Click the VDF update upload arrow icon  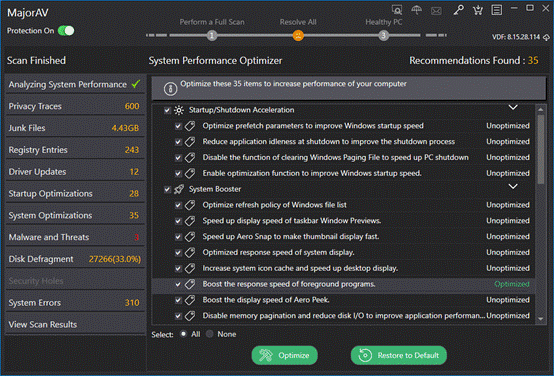(547, 37)
